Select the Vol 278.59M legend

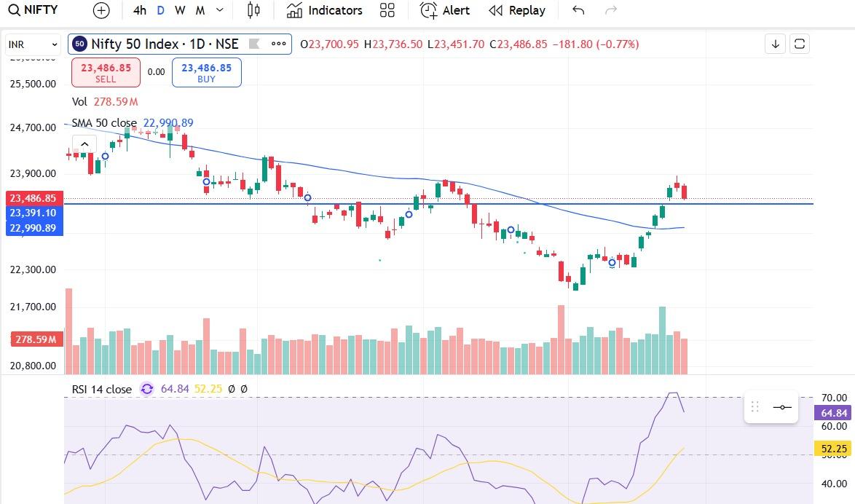(105, 102)
